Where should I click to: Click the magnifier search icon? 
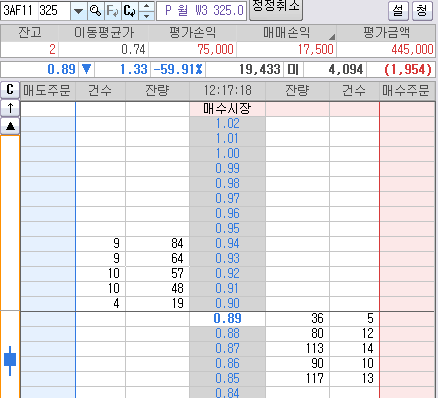pyautogui.click(x=96, y=11)
